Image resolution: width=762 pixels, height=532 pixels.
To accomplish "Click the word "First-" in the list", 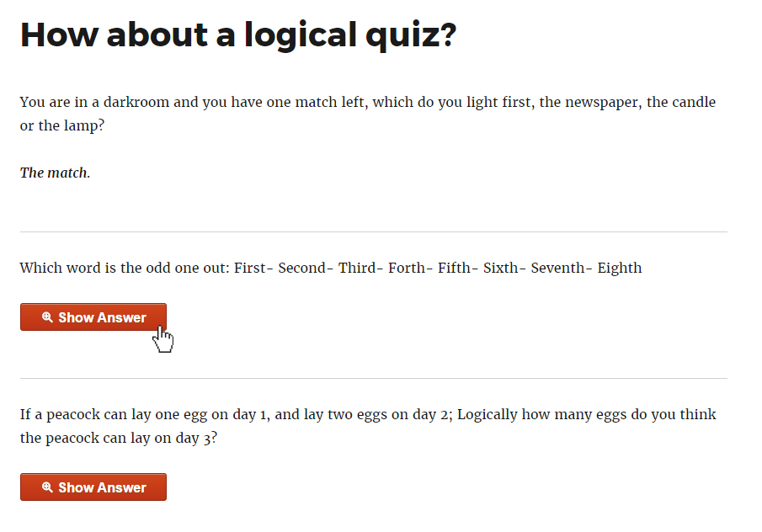I will 253,269.
